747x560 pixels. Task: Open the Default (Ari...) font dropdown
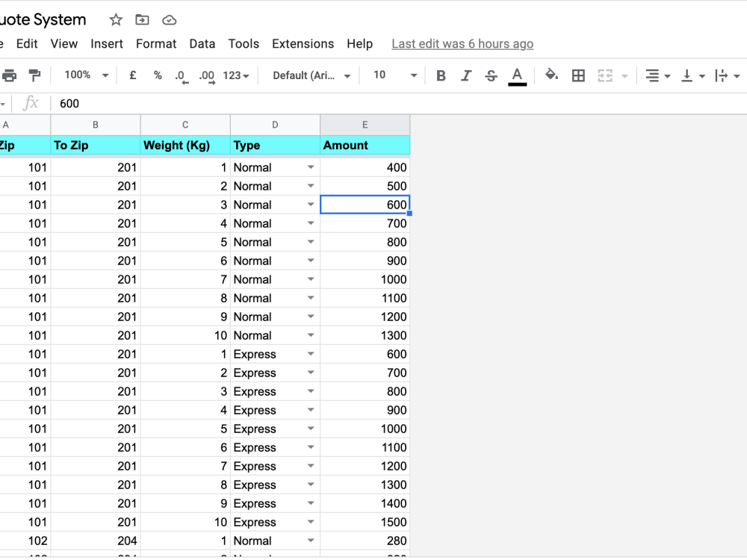(311, 75)
